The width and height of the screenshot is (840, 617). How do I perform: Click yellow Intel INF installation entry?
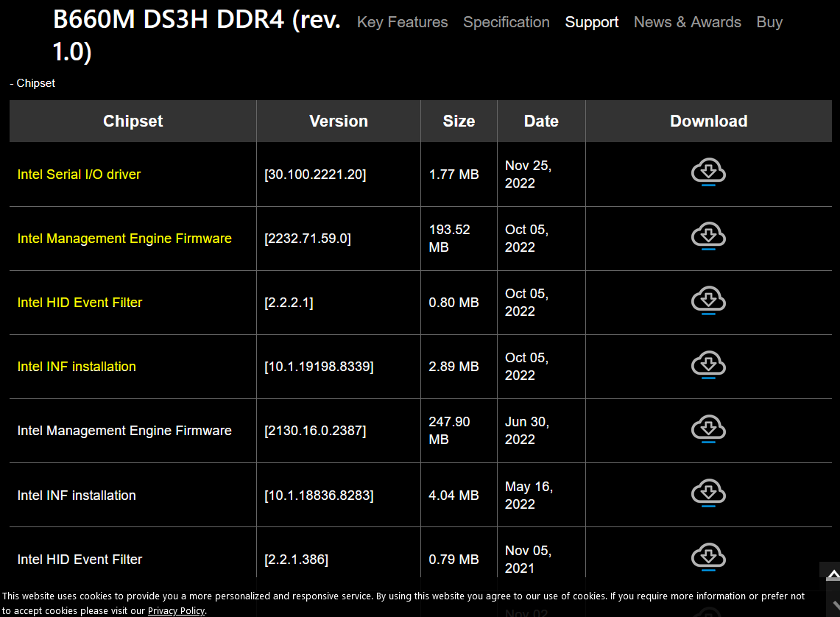(77, 367)
